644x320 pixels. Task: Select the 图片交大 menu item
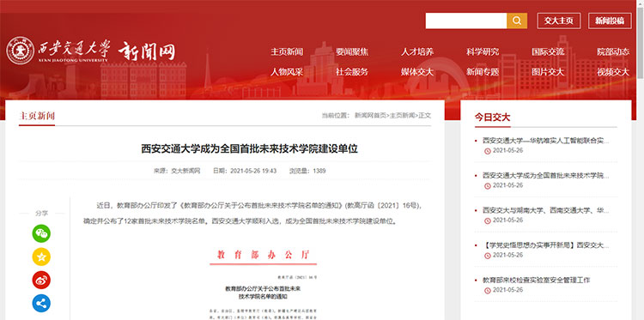548,72
